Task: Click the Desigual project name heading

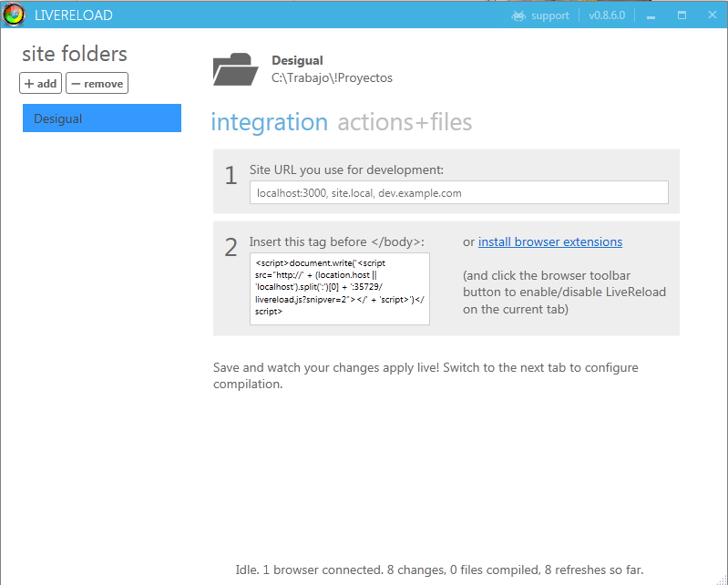Action: [x=297, y=60]
